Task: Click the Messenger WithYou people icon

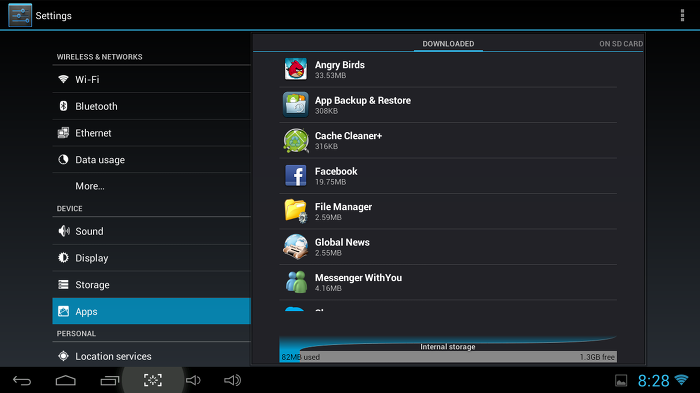Action: coord(296,282)
